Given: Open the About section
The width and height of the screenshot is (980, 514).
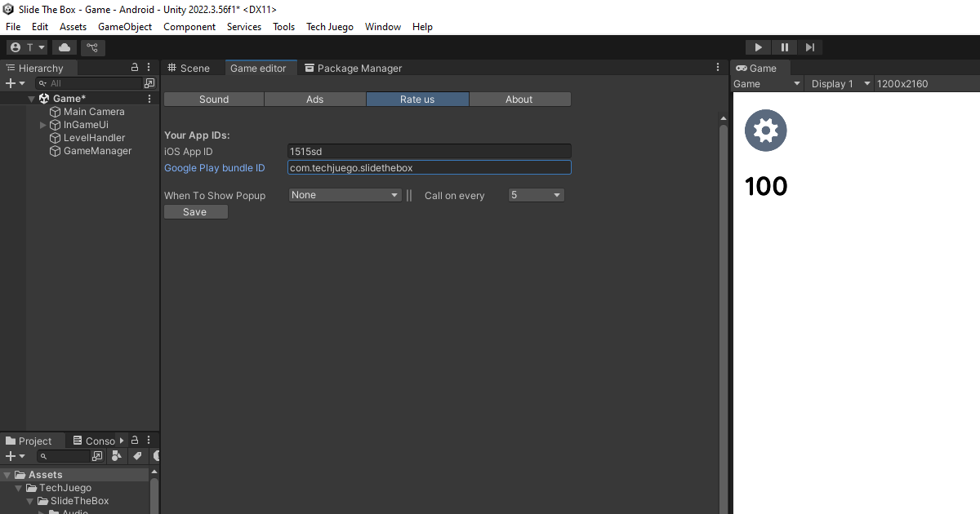Looking at the screenshot, I should click(519, 99).
